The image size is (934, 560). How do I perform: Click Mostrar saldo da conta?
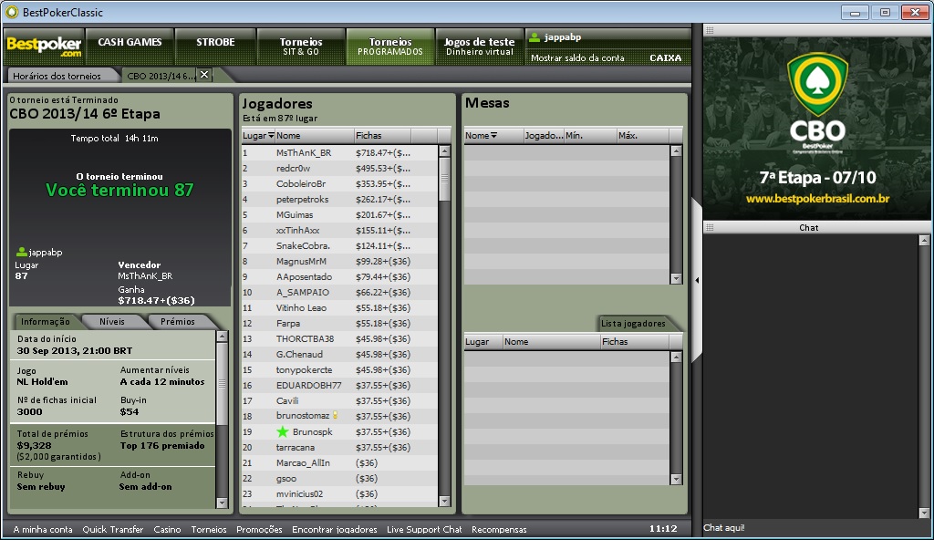coord(577,57)
